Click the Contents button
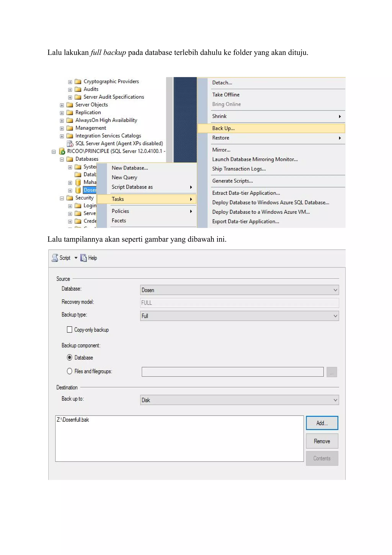Screen dimensions: 392x555 [x=322, y=458]
